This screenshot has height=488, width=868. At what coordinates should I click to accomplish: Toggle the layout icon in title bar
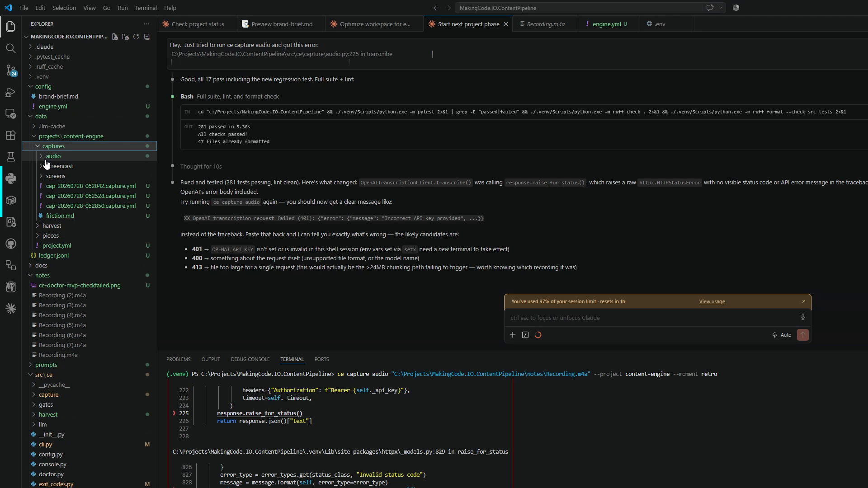point(736,8)
